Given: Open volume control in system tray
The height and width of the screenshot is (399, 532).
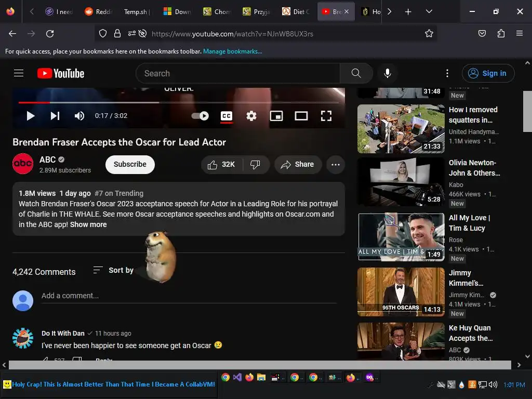Looking at the screenshot, I should [493, 384].
